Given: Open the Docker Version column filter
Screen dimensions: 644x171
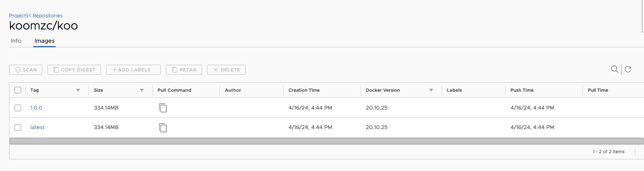Looking at the screenshot, I should 431,90.
